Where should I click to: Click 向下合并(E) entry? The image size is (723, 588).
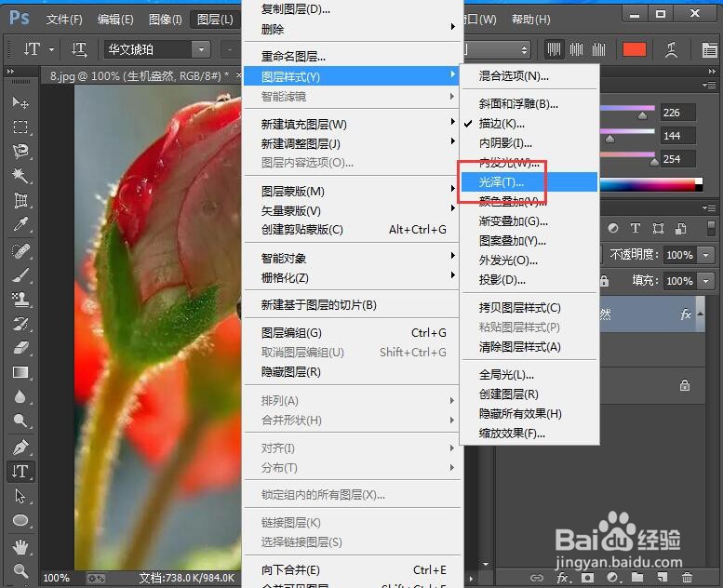click(x=352, y=570)
